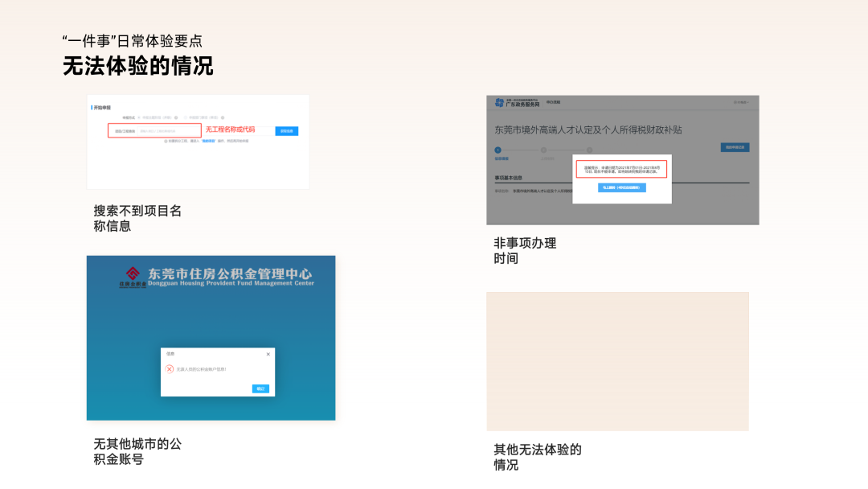Open the 我的项目 link
This screenshot has width=868, height=489.
(x=206, y=141)
